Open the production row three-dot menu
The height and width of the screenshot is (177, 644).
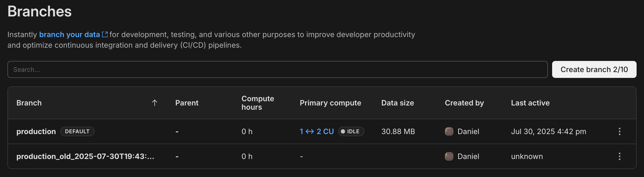point(619,131)
